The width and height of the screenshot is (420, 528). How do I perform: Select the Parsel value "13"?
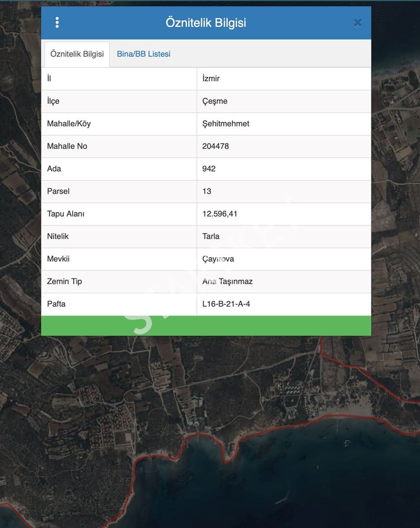(x=207, y=191)
